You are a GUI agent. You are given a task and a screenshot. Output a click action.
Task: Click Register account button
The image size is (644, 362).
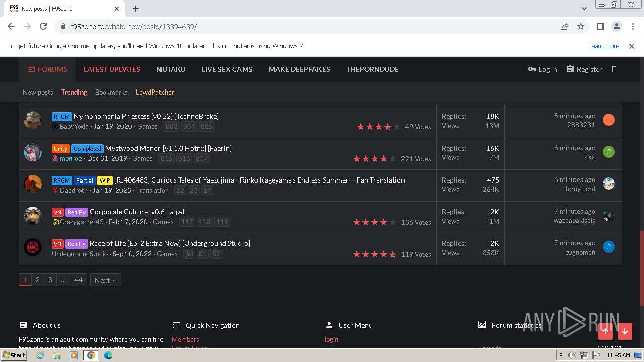point(584,69)
